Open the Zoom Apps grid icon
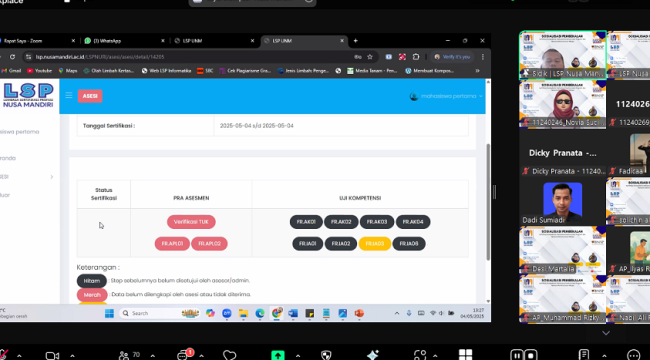This screenshot has height=360, width=650. click(x=465, y=355)
